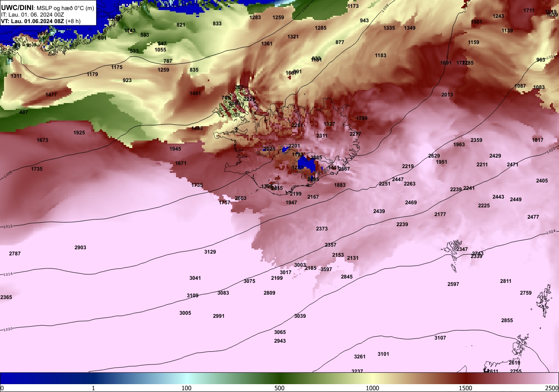Click the 923 value on the map
Screen dimensions: 559x392
click(x=127, y=80)
